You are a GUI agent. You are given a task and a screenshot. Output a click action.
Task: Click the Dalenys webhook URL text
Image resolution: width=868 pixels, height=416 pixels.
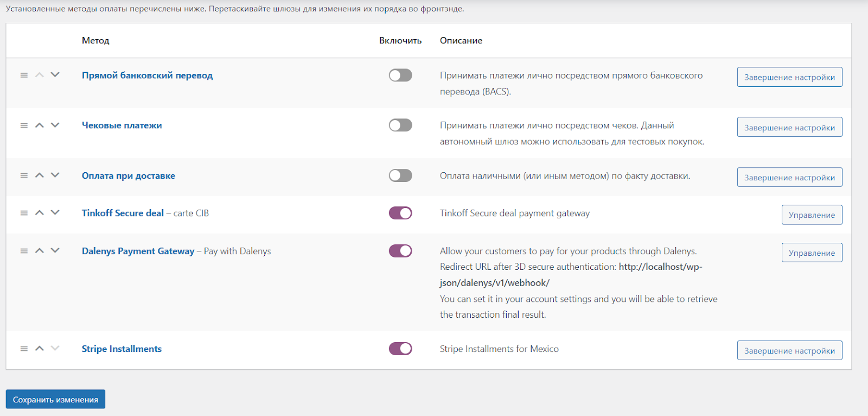pos(571,275)
